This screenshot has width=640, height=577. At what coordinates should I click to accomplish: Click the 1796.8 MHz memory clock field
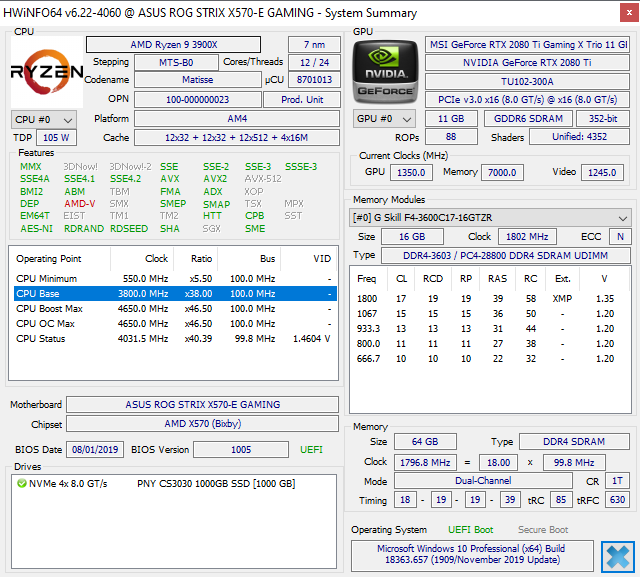(x=425, y=462)
